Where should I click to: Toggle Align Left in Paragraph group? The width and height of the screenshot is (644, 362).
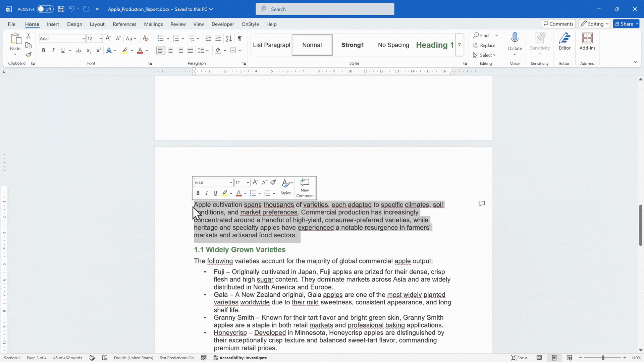coord(161,51)
